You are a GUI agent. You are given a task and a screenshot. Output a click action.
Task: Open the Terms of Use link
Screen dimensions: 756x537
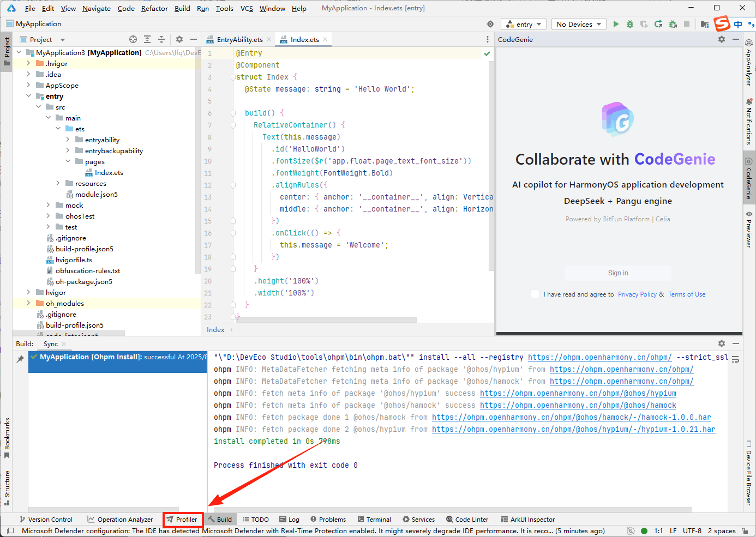tap(687, 294)
